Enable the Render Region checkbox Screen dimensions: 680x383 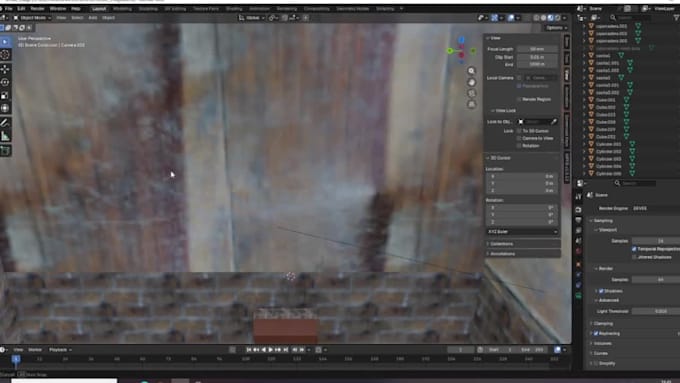point(519,99)
